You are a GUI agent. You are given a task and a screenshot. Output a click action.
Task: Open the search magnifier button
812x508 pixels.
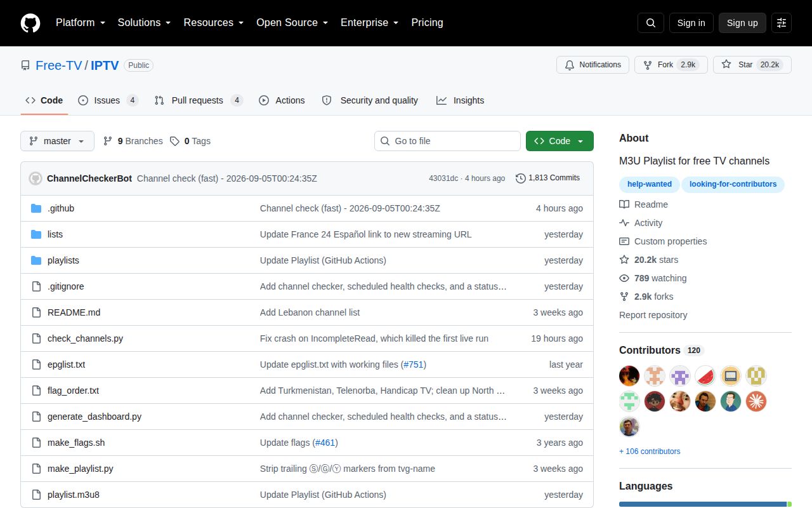pos(651,23)
